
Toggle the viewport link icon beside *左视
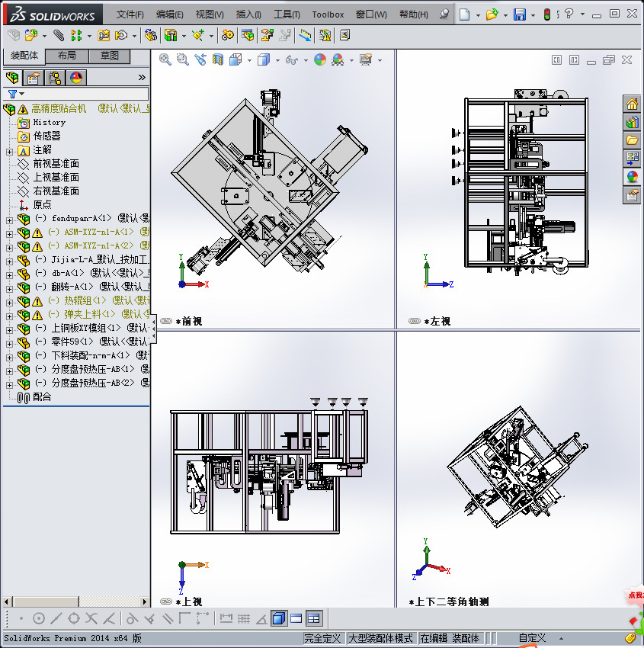[x=415, y=321]
